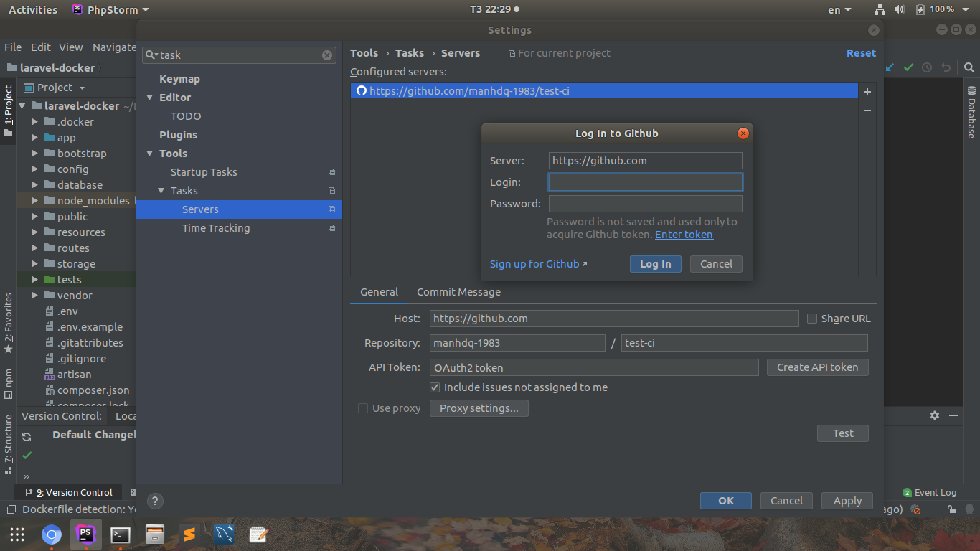Click the read-only lock icon in status bar
Screen dimensions: 980x551
[x=951, y=509]
